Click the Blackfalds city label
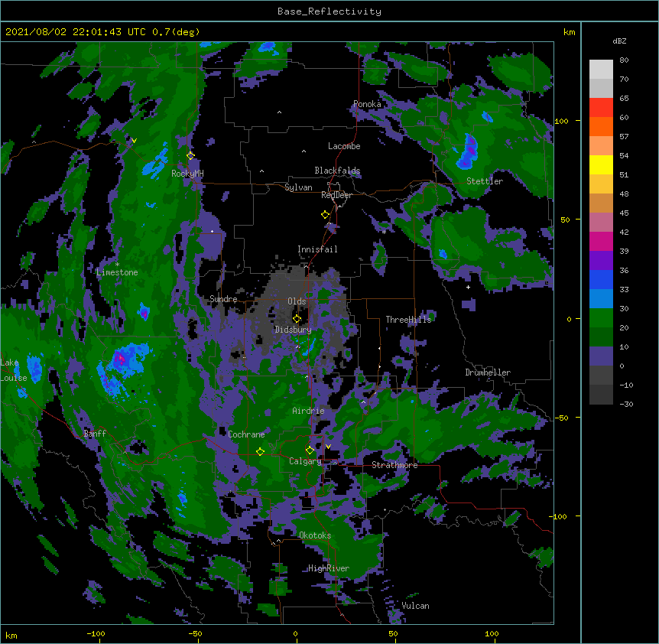This screenshot has width=659, height=644. coord(337,171)
